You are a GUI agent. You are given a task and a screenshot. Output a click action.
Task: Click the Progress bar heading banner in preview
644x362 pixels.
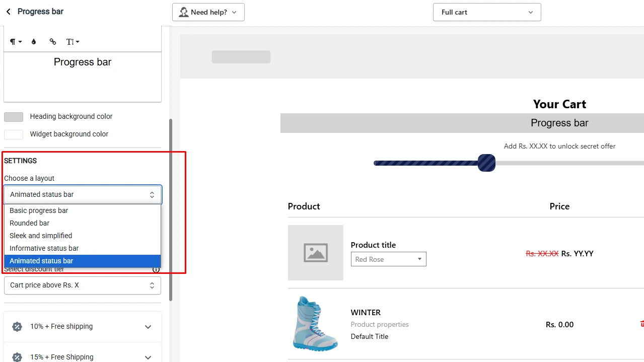coord(462,123)
